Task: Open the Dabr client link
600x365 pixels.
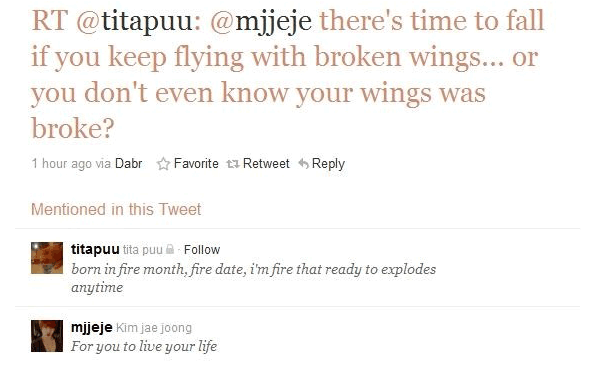Action: 129,164
